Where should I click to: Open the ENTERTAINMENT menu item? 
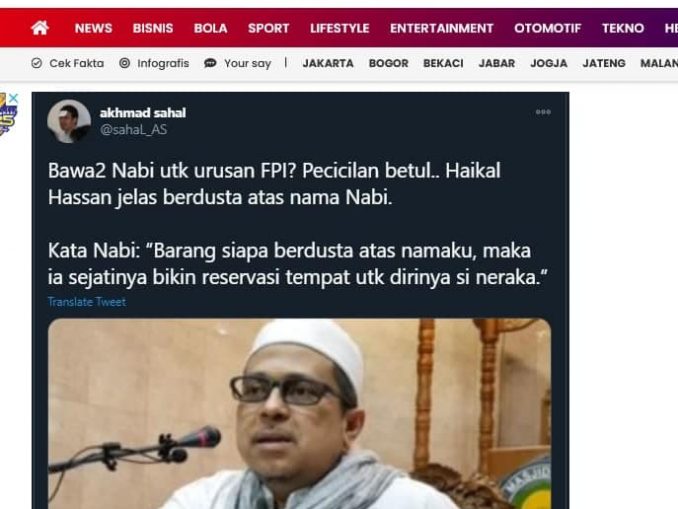coord(441,28)
